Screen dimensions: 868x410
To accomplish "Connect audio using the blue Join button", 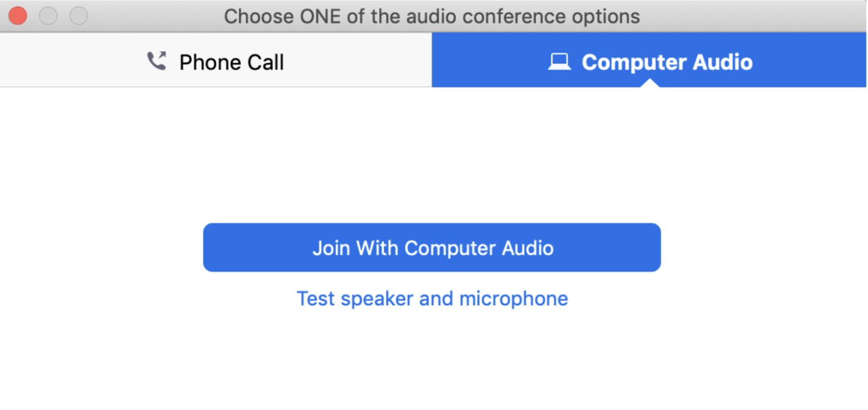I will 432,247.
